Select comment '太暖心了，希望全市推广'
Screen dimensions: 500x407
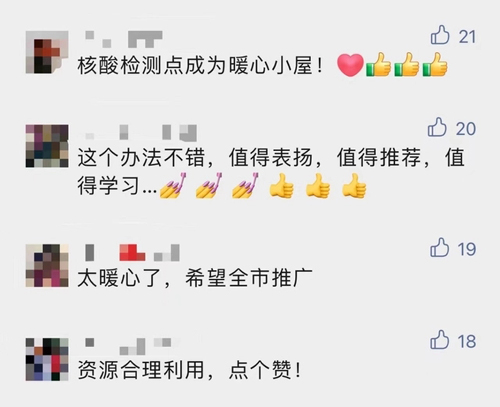[195, 278]
